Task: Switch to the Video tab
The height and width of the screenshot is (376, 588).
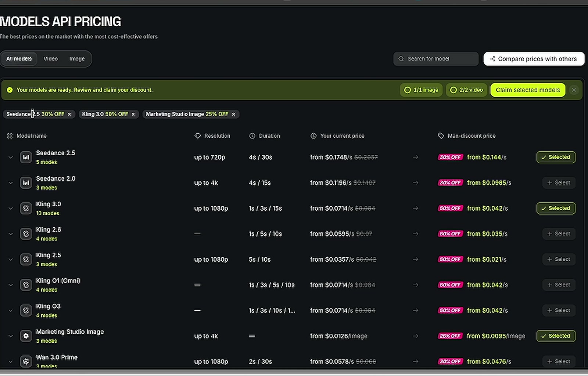Action: click(x=51, y=59)
